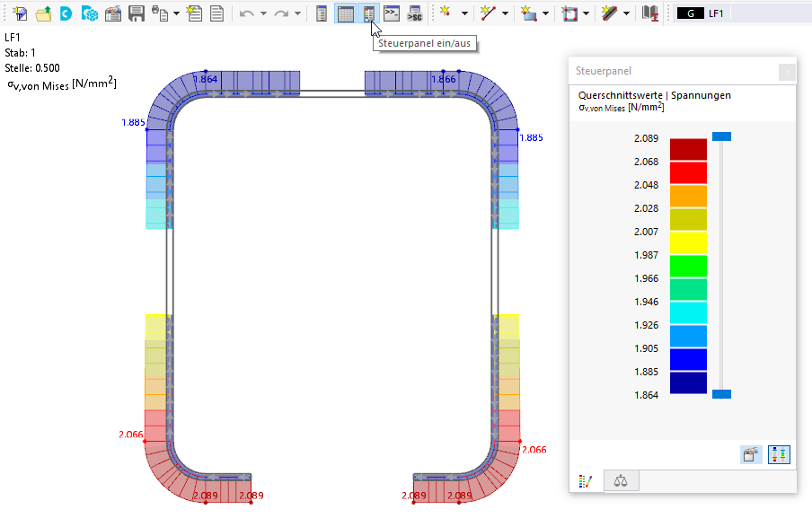This screenshot has width=812, height=527.
Task: Click the hand-over-window settings icon in the top toolbar
Action: pyautogui.click(x=113, y=13)
